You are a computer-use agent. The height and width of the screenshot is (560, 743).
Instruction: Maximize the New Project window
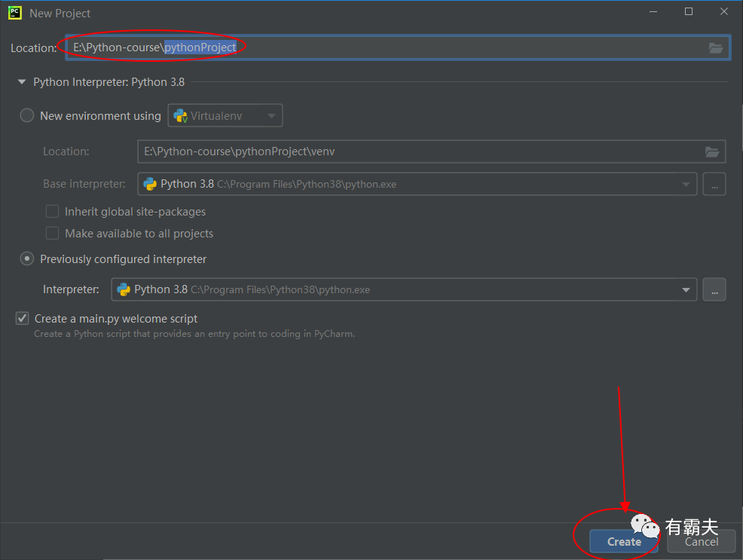(x=689, y=12)
